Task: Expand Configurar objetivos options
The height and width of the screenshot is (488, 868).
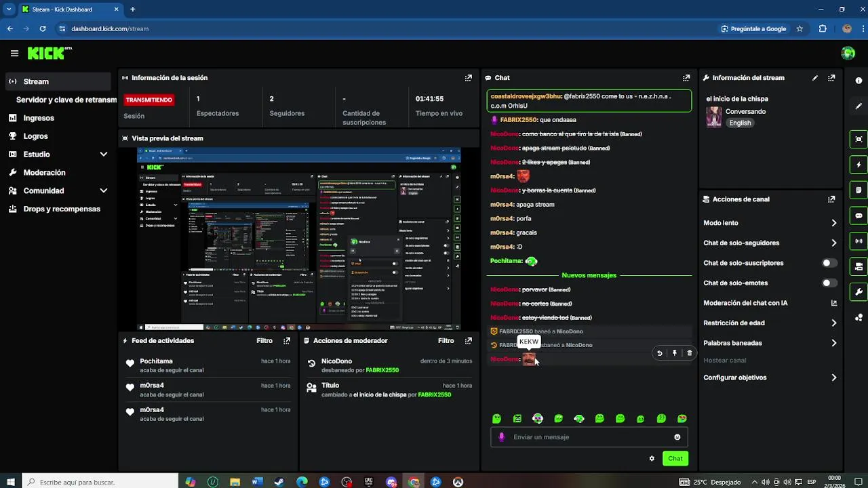Action: point(833,378)
